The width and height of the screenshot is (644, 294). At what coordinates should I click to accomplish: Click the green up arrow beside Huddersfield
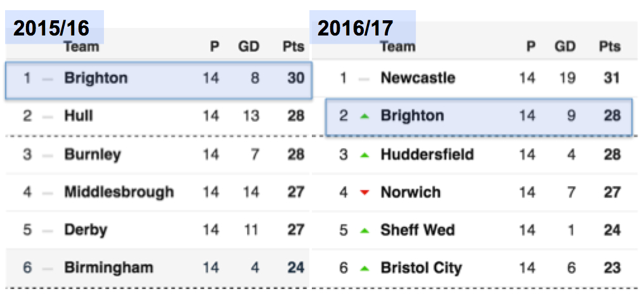[364, 155]
